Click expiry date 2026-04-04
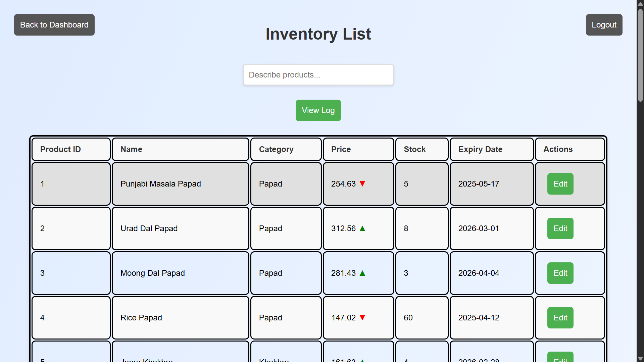 [479, 273]
